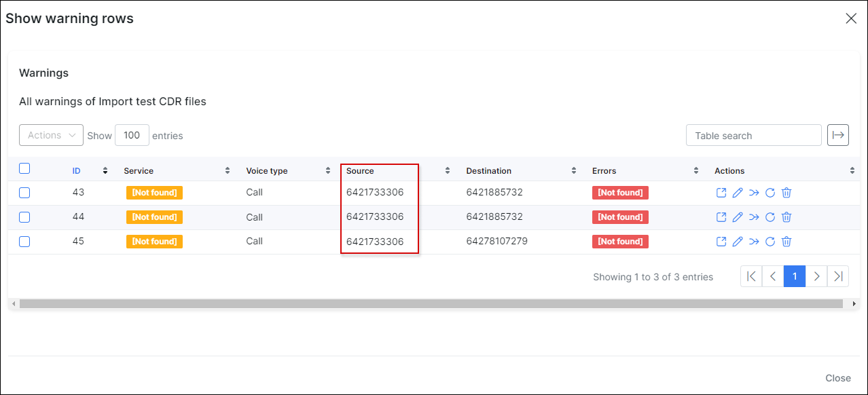
Task: Edit row 43 with the pencil icon
Action: tap(738, 193)
